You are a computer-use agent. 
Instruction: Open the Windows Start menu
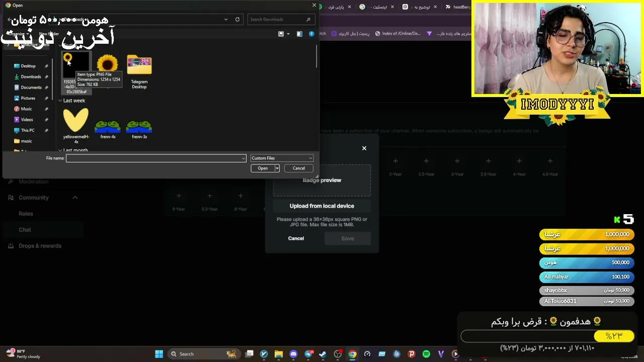pyautogui.click(x=159, y=354)
